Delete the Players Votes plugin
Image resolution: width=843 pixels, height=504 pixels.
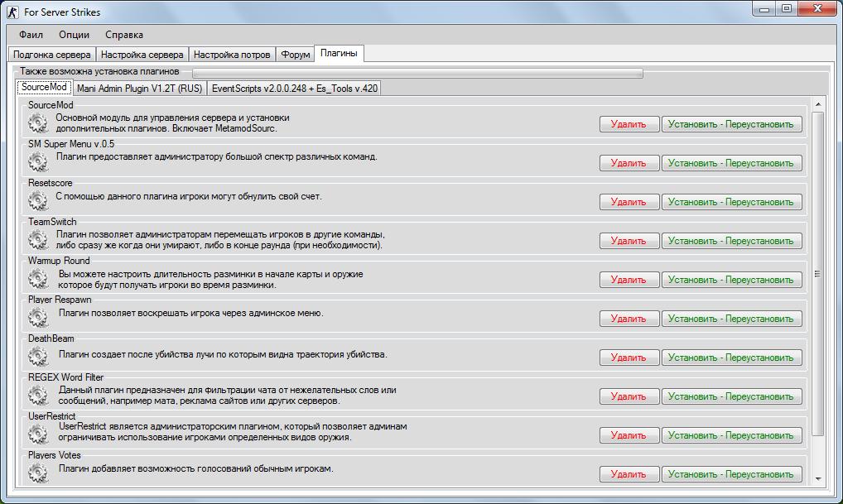(629, 474)
